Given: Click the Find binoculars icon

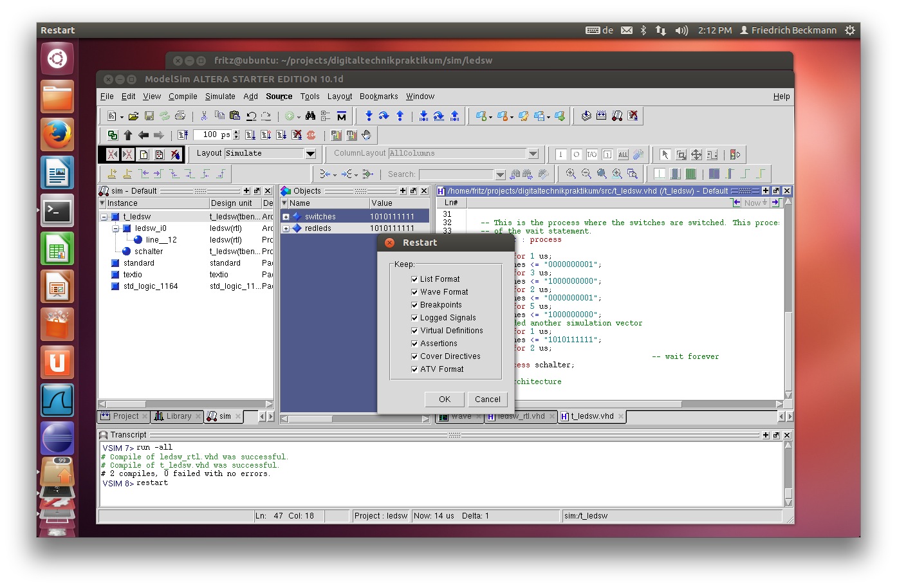Looking at the screenshot, I should tap(310, 116).
